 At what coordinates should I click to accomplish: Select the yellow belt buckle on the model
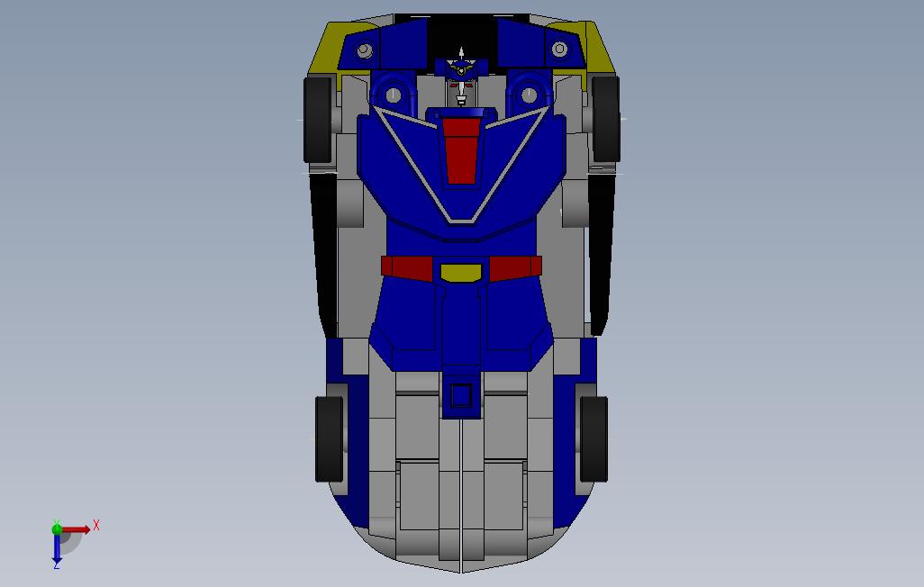tap(461, 273)
